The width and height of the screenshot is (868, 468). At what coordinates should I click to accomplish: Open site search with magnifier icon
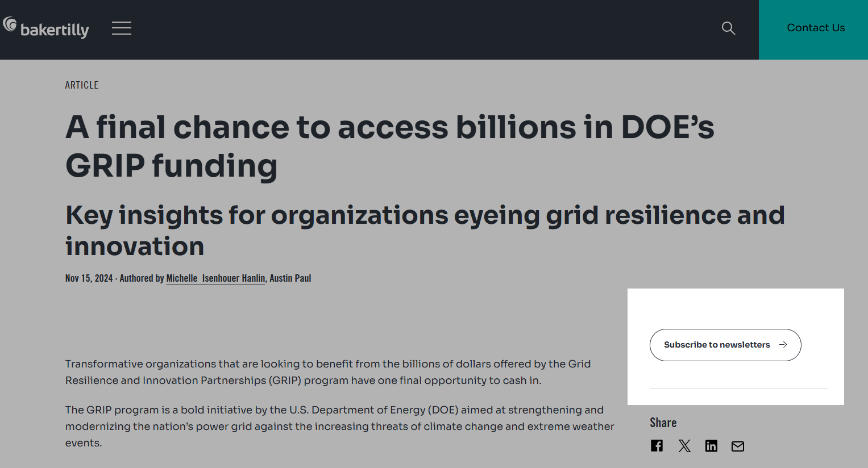(728, 28)
